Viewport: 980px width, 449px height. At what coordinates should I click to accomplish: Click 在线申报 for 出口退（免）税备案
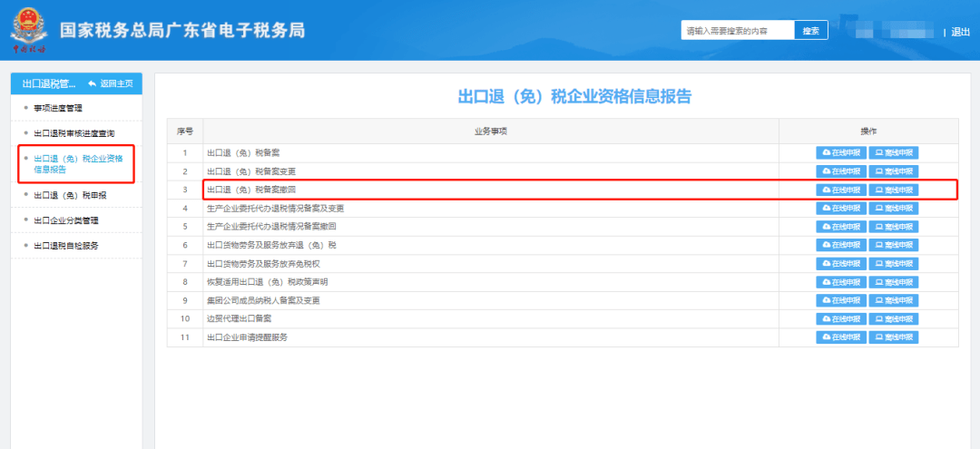point(840,152)
